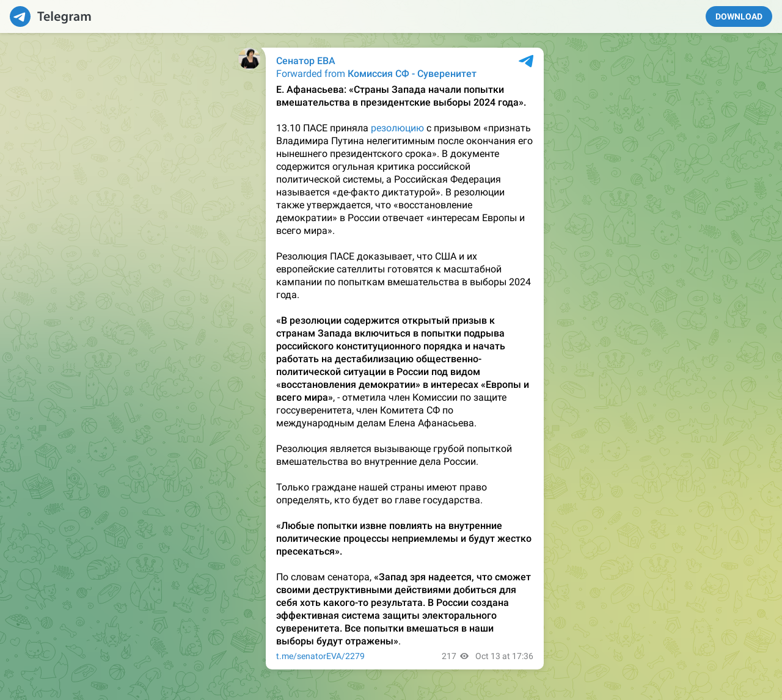Image resolution: width=782 pixels, height=700 pixels.
Task: Click the 217 view counter
Action: pyautogui.click(x=449, y=656)
